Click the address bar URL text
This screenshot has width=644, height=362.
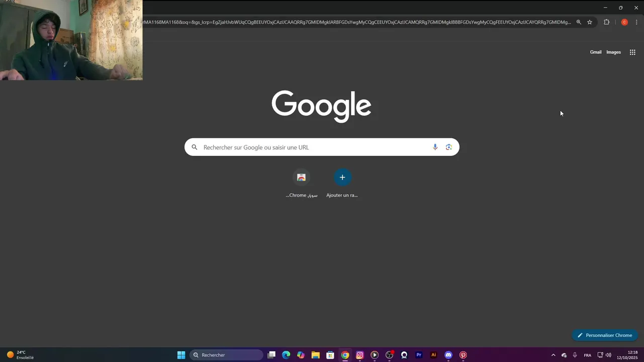356,22
